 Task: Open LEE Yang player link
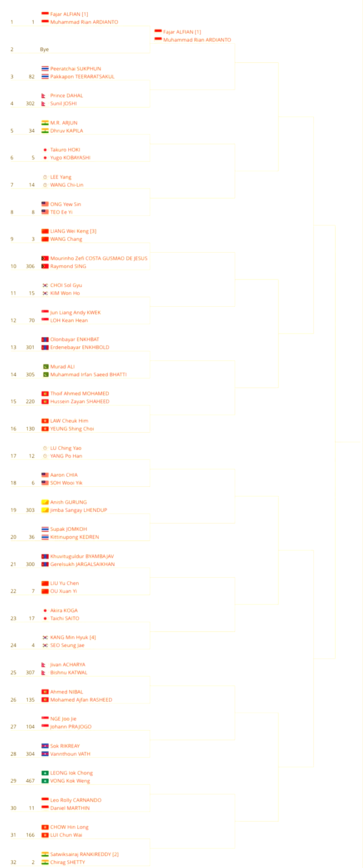point(60,177)
